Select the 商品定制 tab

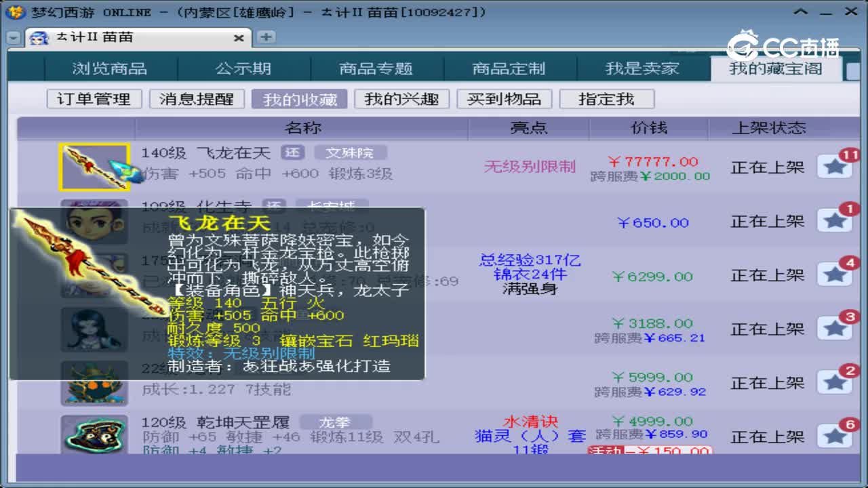[x=509, y=68]
